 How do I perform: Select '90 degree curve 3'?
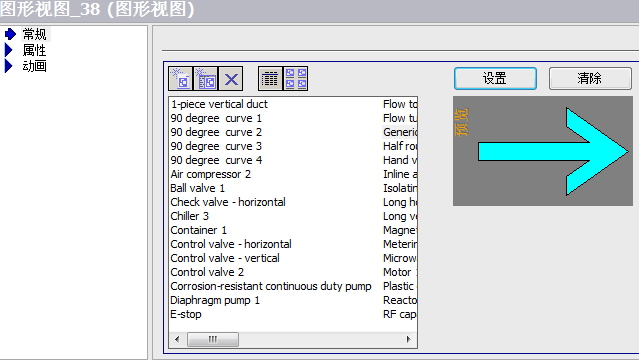[x=216, y=146]
